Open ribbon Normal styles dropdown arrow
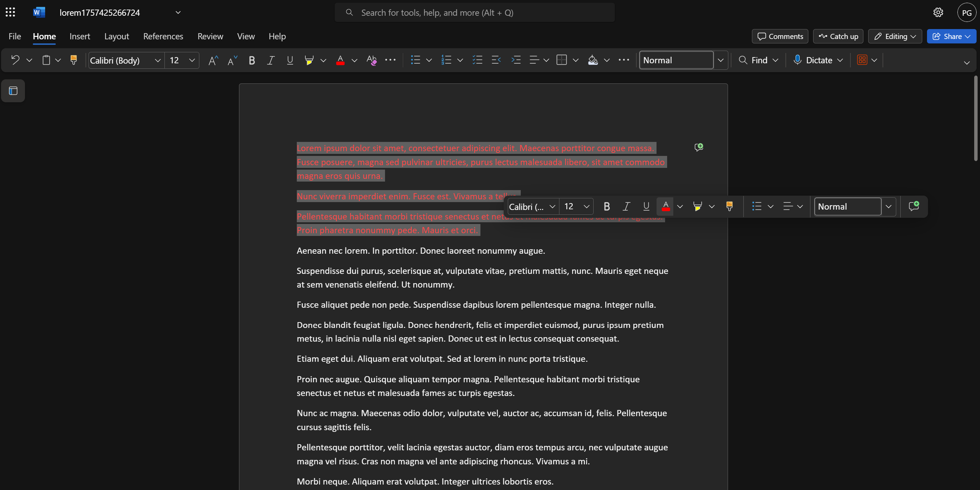 [720, 60]
